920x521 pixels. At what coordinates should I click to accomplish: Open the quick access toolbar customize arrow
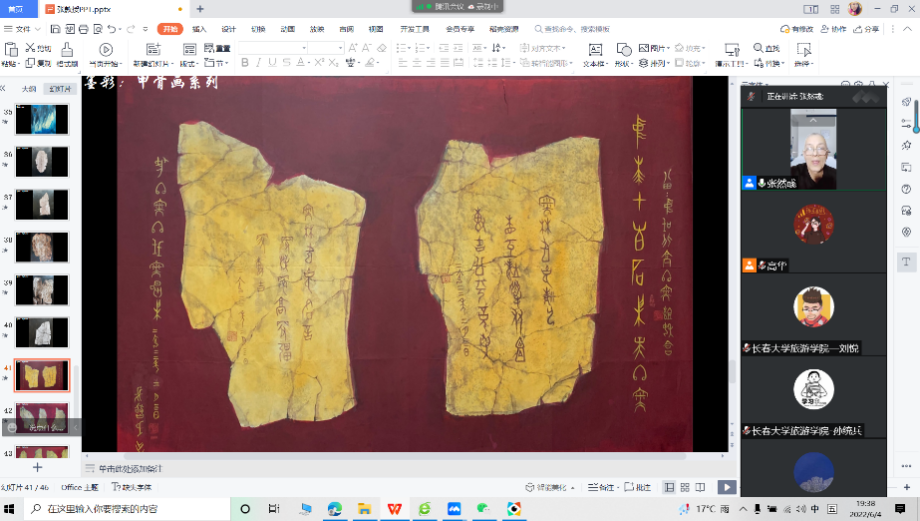point(146,29)
